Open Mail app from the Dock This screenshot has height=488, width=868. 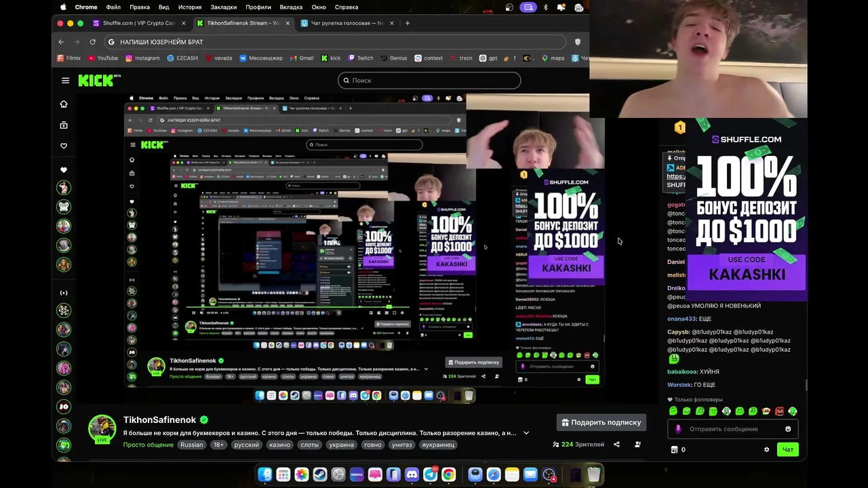coord(530,475)
